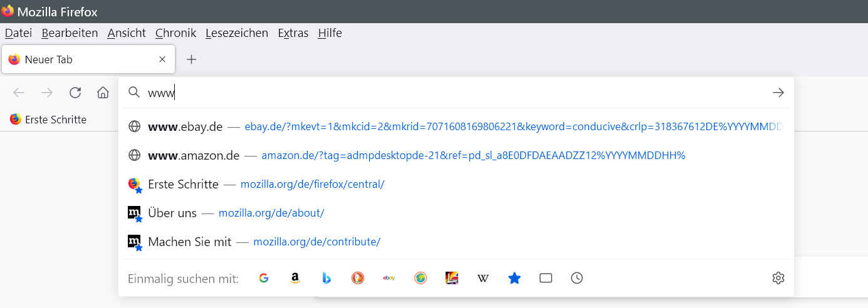Click in the address bar text field
Image resolution: width=868 pixels, height=308 pixels.
click(x=458, y=93)
